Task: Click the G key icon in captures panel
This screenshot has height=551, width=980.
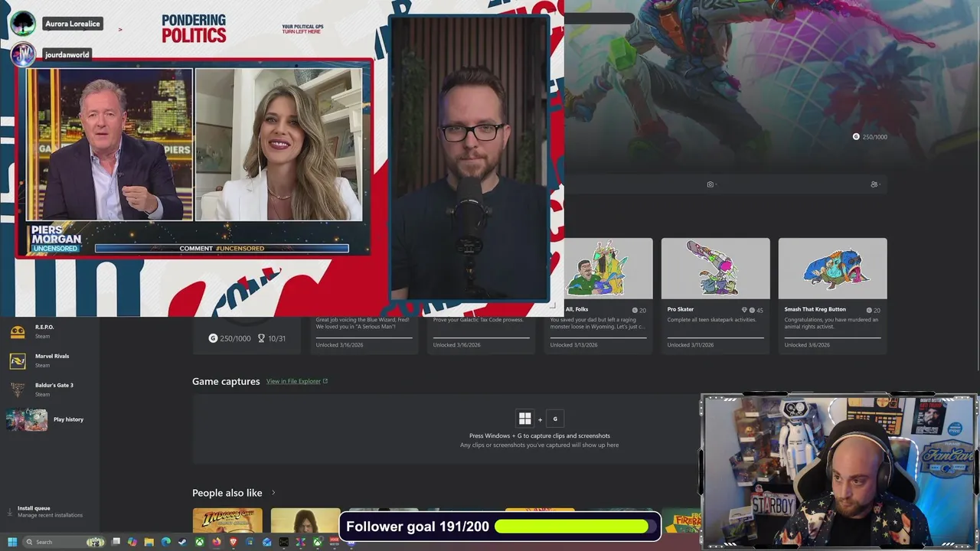Action: (x=555, y=419)
